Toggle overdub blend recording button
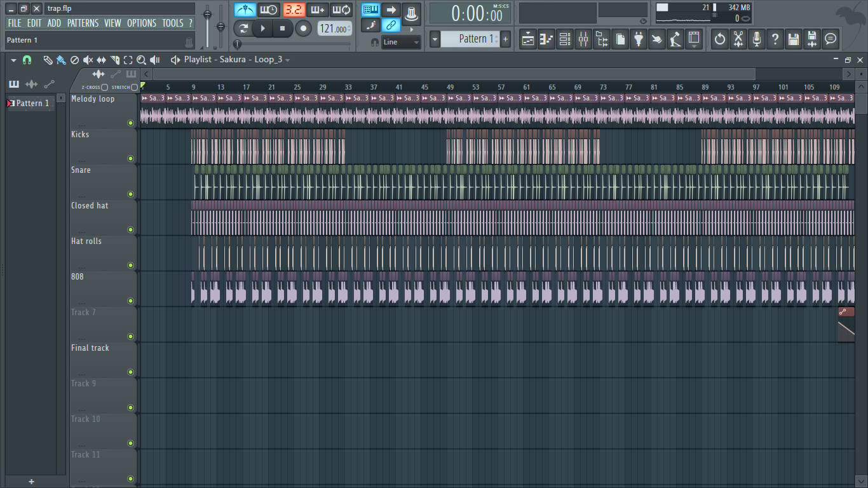 pos(317,10)
